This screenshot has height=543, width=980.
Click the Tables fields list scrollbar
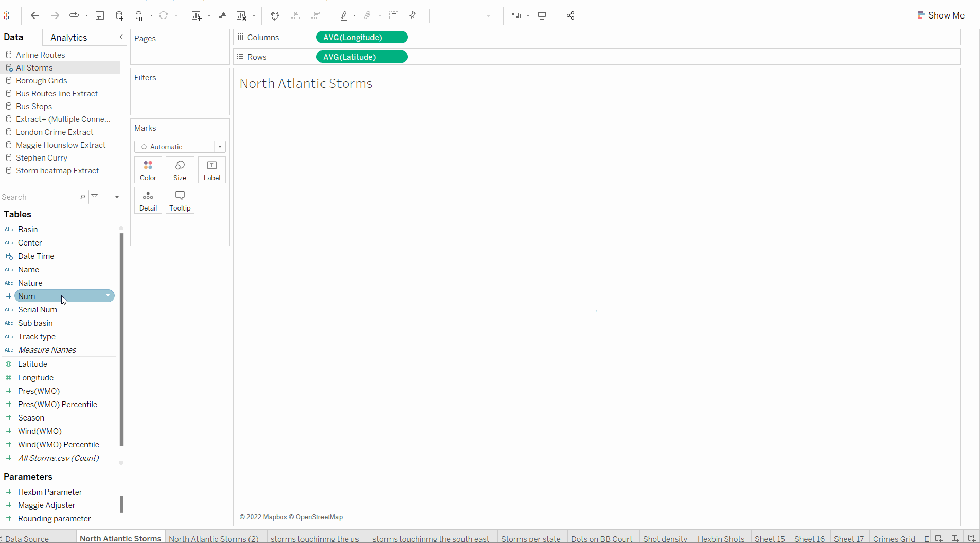tap(121, 340)
